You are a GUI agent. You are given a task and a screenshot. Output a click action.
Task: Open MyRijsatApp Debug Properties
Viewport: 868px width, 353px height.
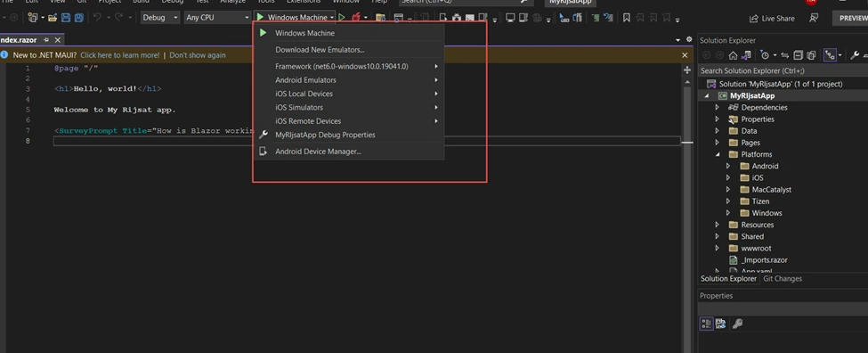pos(349,135)
